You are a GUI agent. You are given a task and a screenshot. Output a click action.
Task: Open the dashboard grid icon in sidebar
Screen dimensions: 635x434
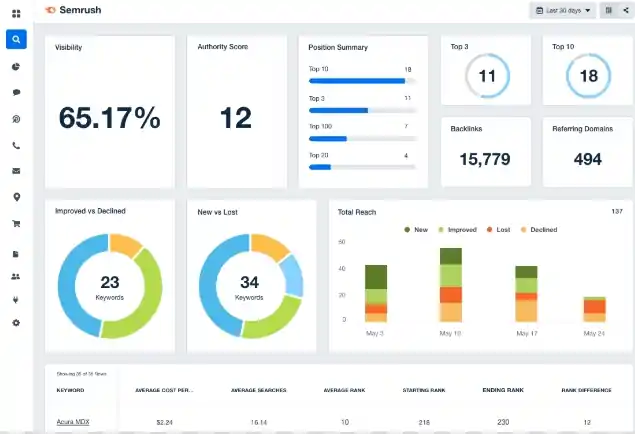16,14
